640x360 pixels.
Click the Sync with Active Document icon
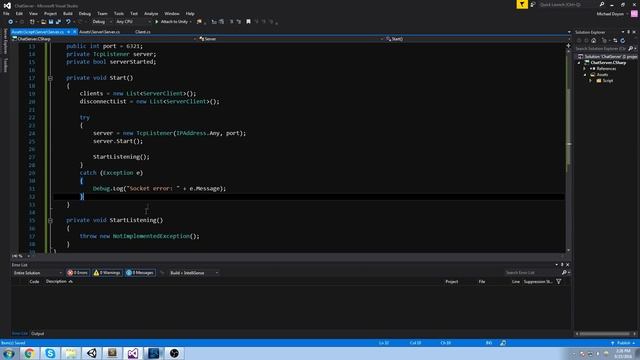pos(615,40)
